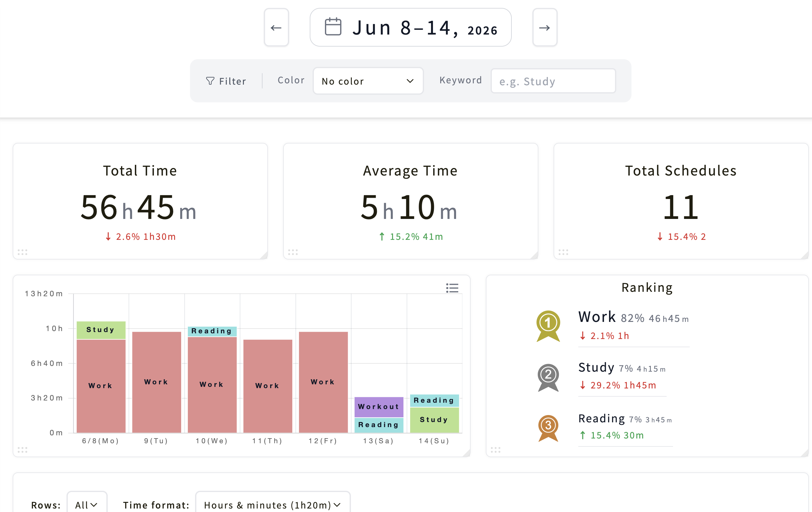Grab the Ranking card drag handle

pyautogui.click(x=496, y=450)
